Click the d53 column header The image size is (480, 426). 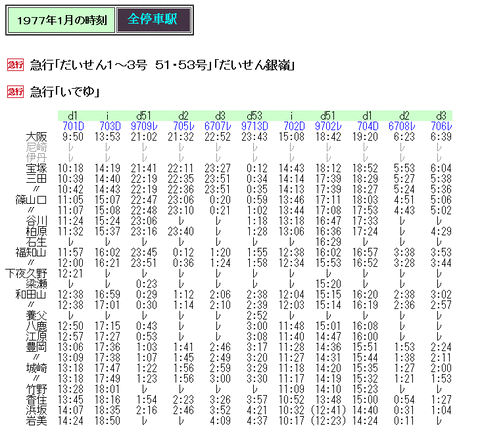click(x=255, y=116)
